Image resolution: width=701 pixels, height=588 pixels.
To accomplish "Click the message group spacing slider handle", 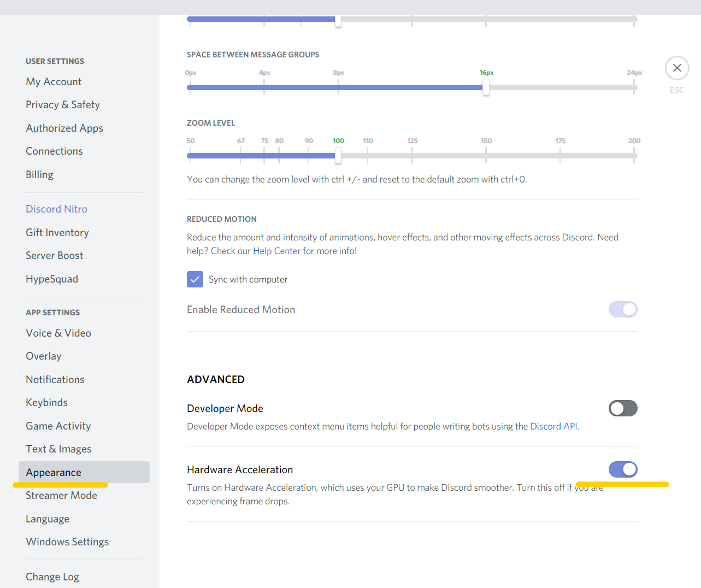I will pos(486,87).
